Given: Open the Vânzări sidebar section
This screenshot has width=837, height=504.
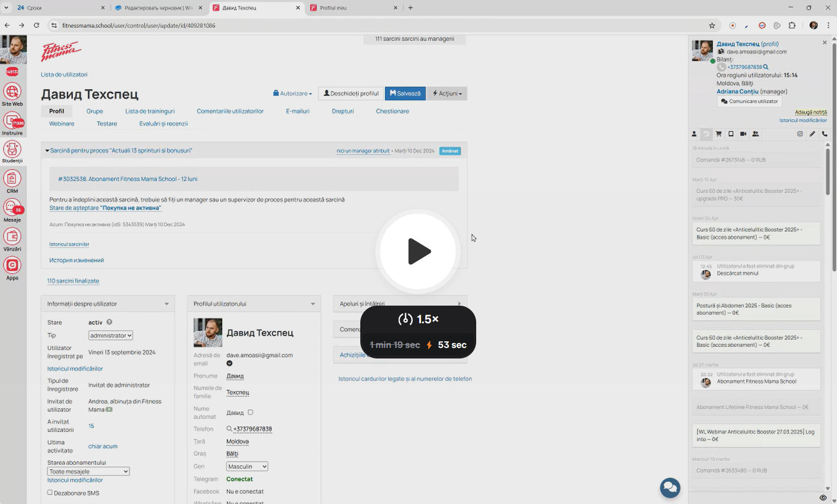Looking at the screenshot, I should tap(12, 240).
